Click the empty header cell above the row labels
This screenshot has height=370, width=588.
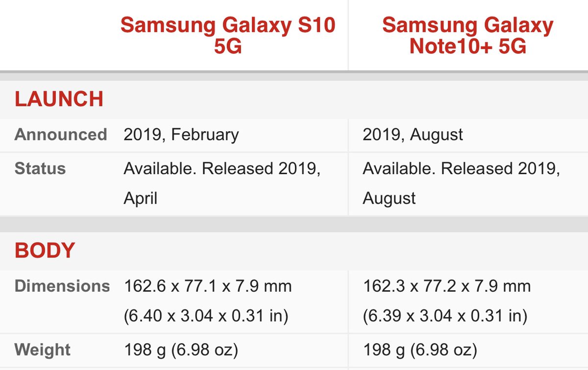click(54, 35)
